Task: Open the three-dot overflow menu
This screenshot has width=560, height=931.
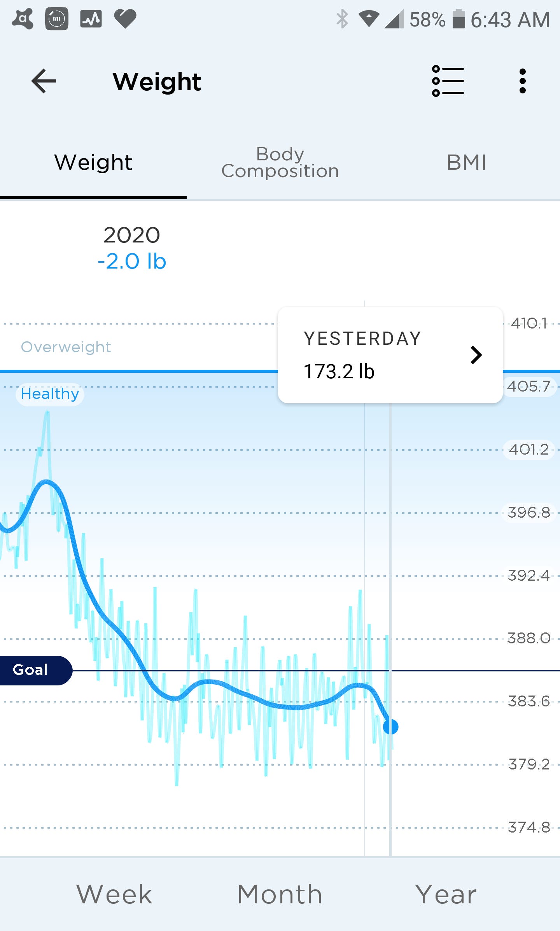Action: tap(523, 81)
